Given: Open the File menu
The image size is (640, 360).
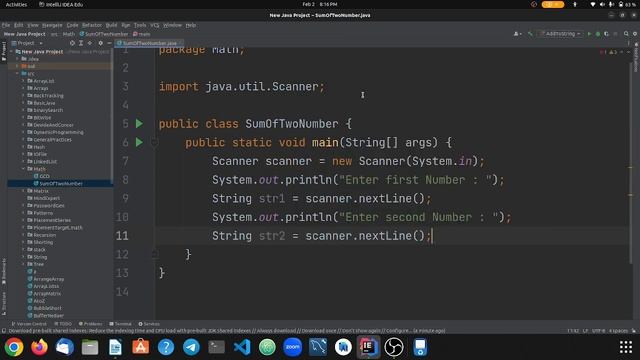Looking at the screenshot, I should [x=6, y=25].
